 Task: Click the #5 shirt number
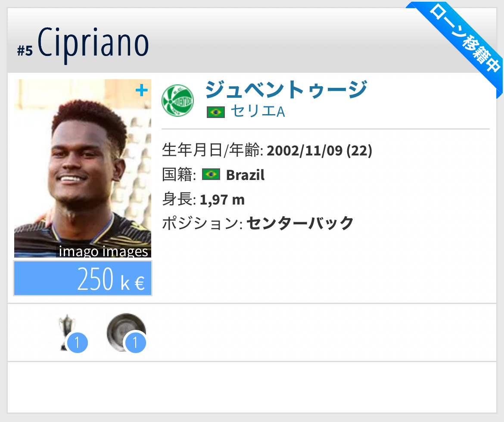tap(25, 51)
